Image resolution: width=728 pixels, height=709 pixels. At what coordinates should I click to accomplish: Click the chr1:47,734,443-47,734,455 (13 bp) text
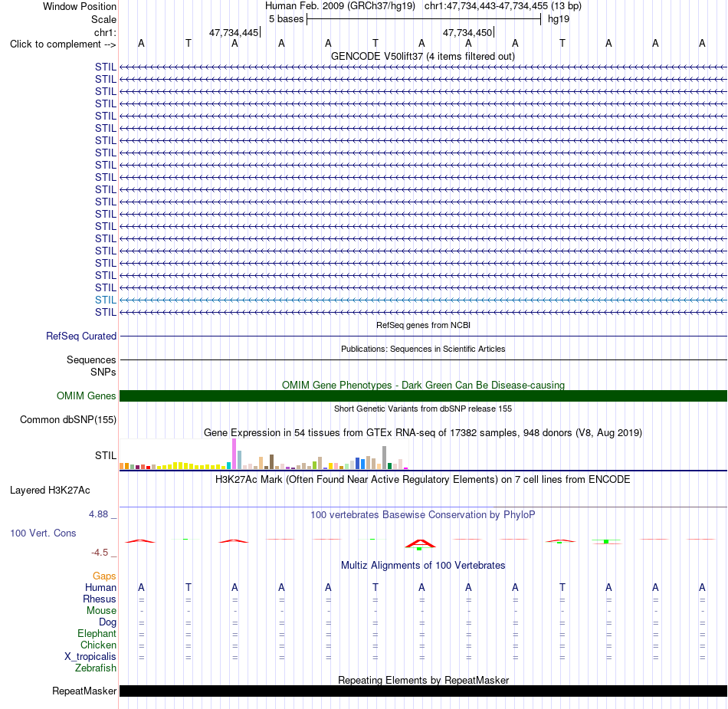click(503, 6)
